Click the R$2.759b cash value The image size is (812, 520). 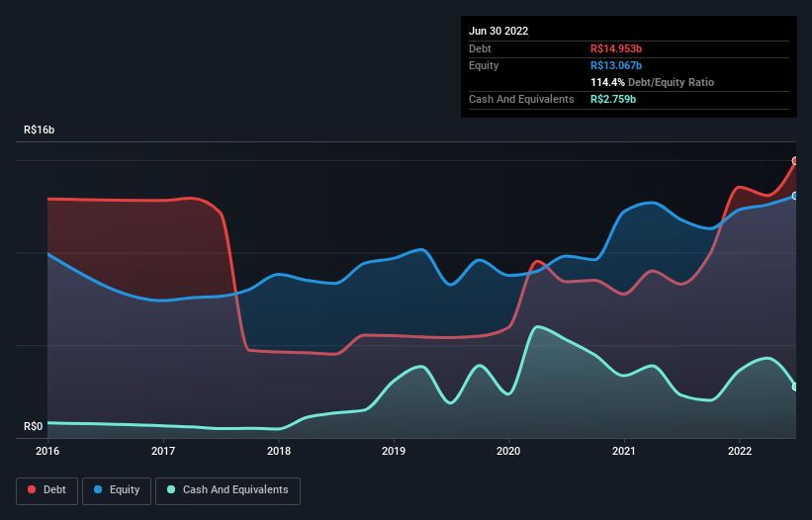pyautogui.click(x=613, y=99)
